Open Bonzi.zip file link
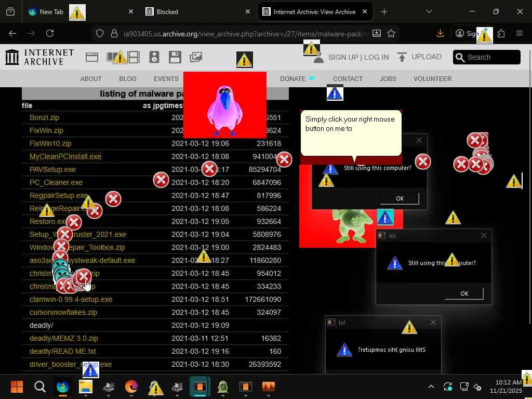This screenshot has height=399, width=532. 45,118
